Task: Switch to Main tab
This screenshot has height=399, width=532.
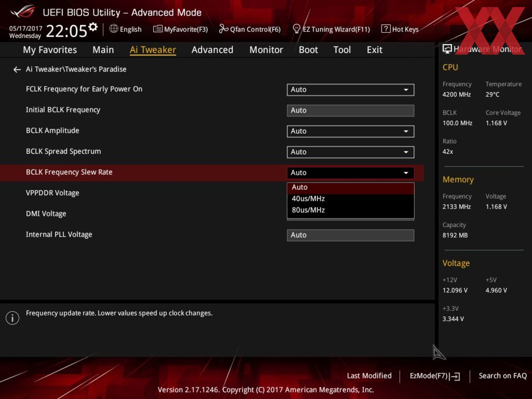Action: pos(103,50)
